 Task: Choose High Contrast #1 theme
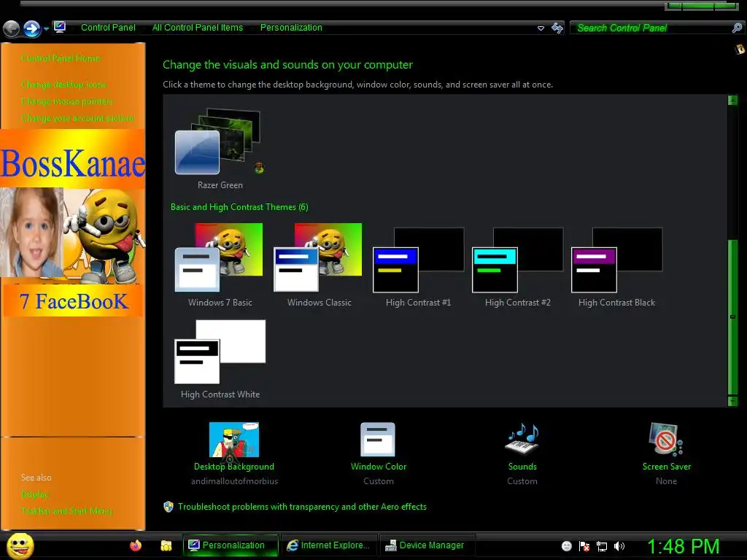coord(418,267)
